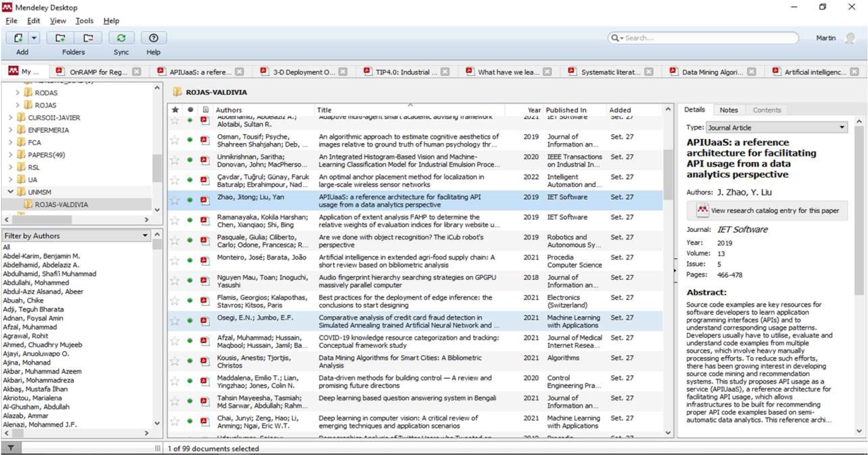Click the filter funnel icon in status bar
This screenshot has height=455, width=868.
pos(11,448)
